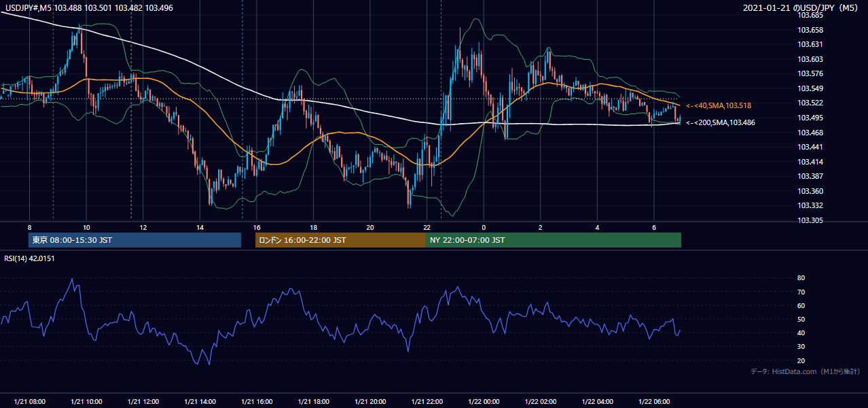Click hour label 16 on price chart axis

coord(256,227)
